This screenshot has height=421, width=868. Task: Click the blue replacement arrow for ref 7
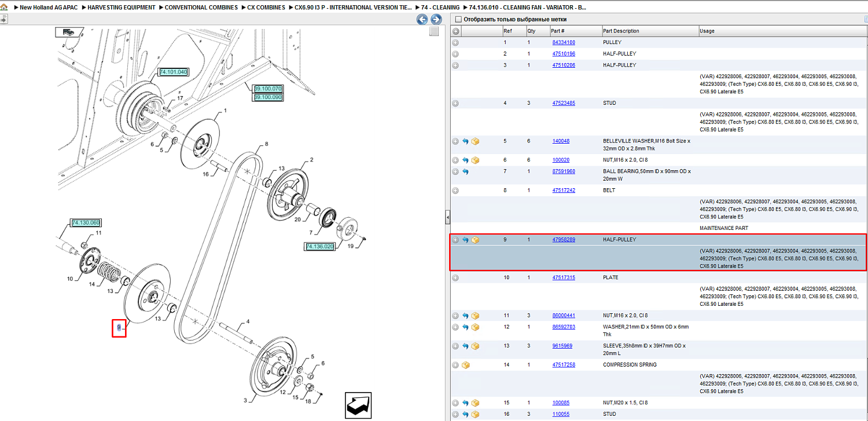pos(465,171)
